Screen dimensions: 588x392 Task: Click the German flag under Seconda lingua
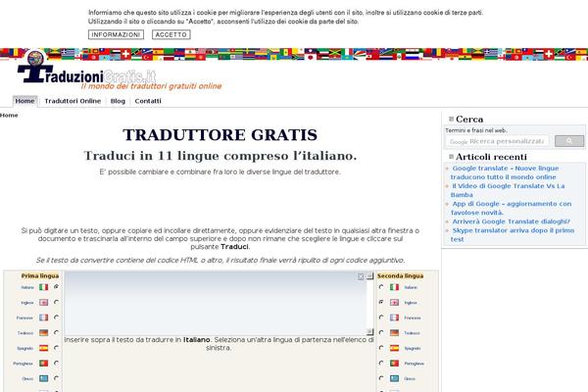pyautogui.click(x=394, y=333)
